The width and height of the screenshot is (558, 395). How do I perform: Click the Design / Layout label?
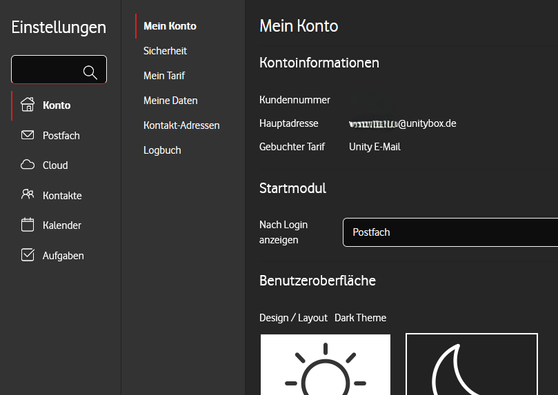click(293, 318)
